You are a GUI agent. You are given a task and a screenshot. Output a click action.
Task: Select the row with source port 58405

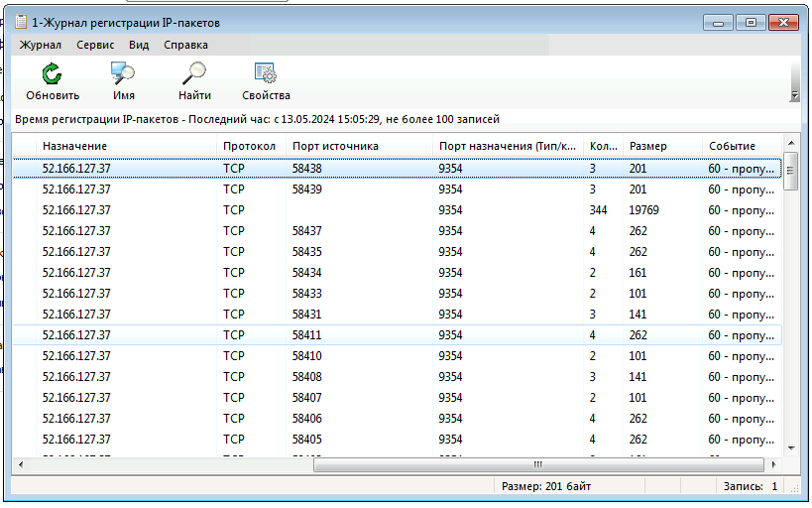tap(398, 440)
